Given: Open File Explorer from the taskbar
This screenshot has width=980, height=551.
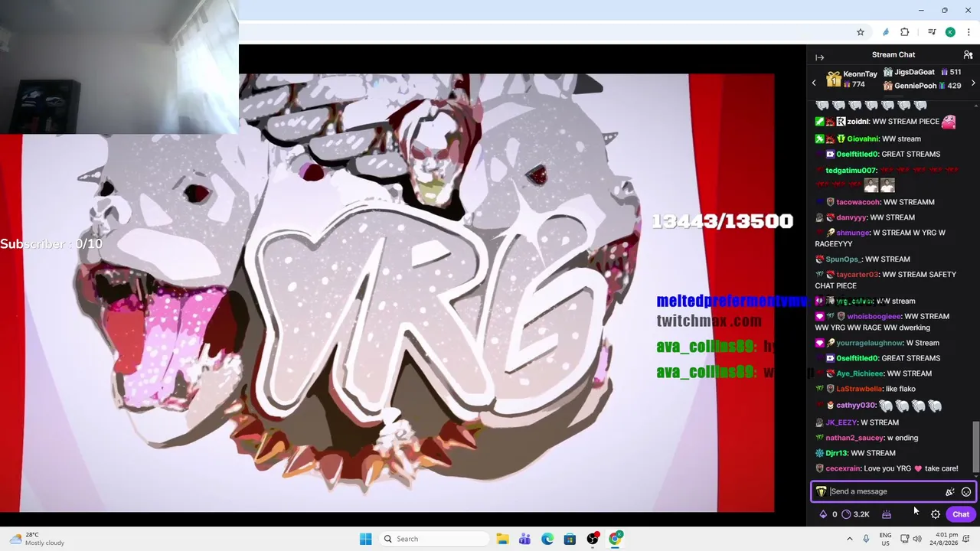Looking at the screenshot, I should click(502, 539).
